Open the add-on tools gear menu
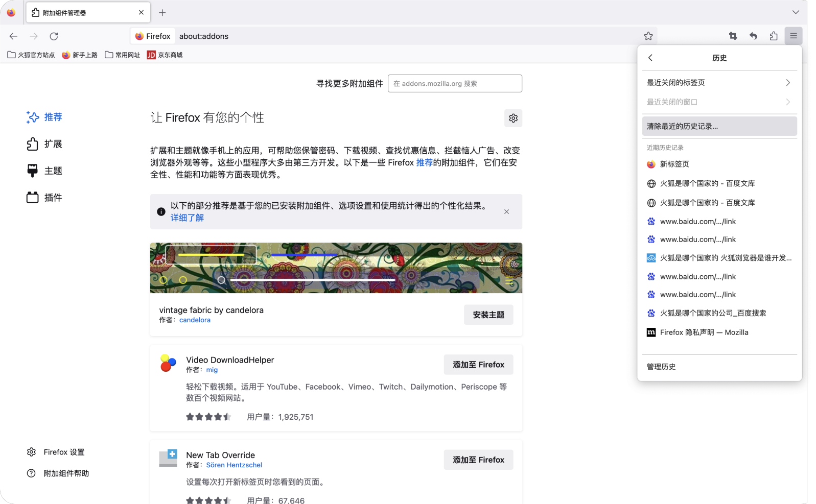The height and width of the screenshot is (504, 816). (x=513, y=118)
